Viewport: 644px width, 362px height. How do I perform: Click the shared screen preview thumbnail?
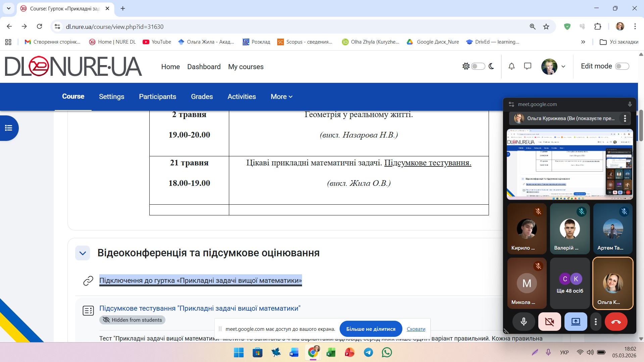pyautogui.click(x=569, y=164)
